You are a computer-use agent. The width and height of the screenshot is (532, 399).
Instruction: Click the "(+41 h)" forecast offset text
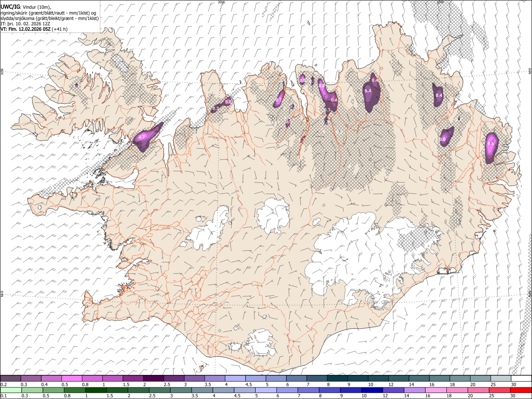(60, 29)
